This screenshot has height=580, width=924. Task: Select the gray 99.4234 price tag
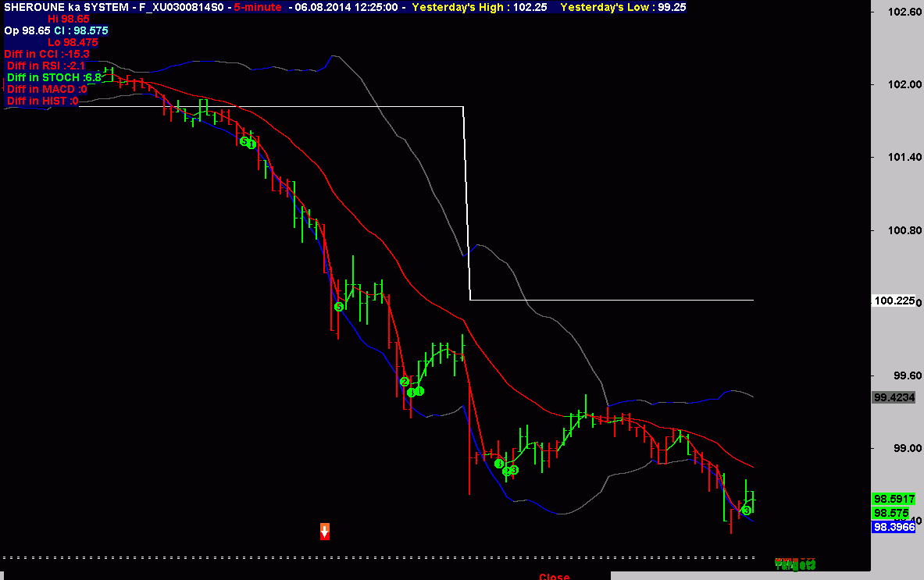tap(894, 397)
